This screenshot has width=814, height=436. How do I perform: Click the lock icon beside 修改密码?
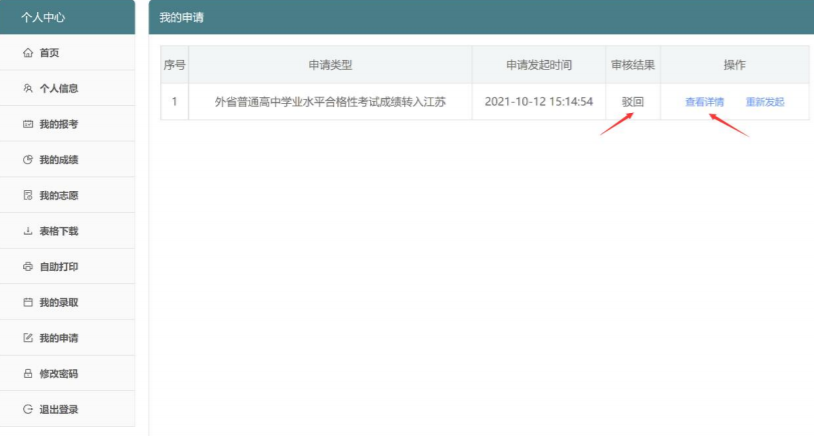click(x=28, y=374)
